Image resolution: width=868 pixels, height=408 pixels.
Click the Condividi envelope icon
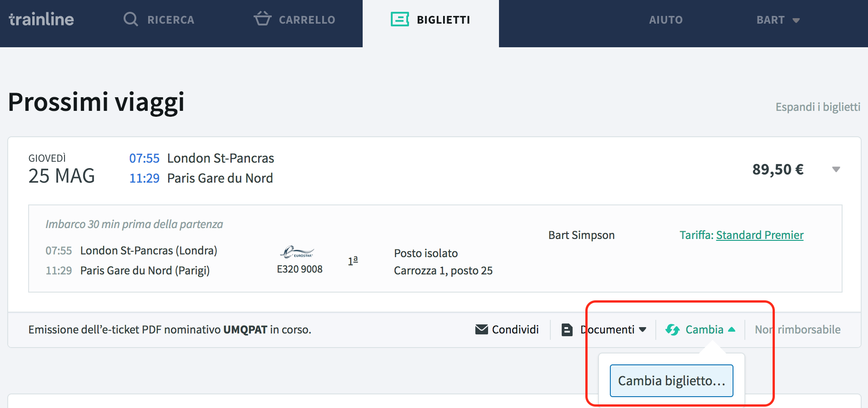tap(481, 329)
